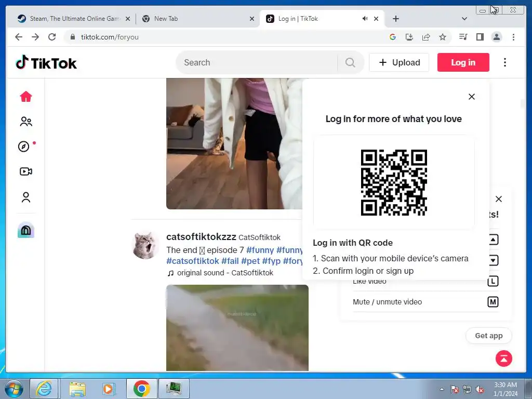
Task: Open the Explore compass icon in sidebar
Action: pyautogui.click(x=24, y=147)
